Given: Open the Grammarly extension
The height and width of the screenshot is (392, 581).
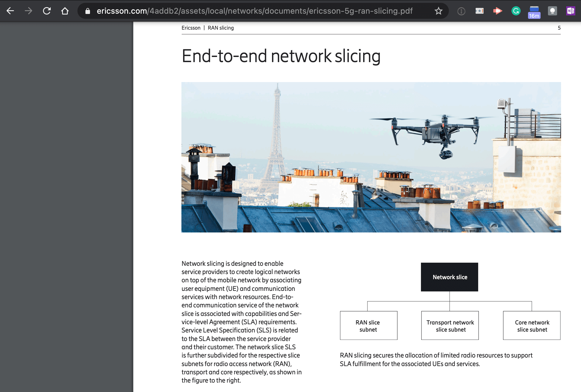Looking at the screenshot, I should (516, 11).
